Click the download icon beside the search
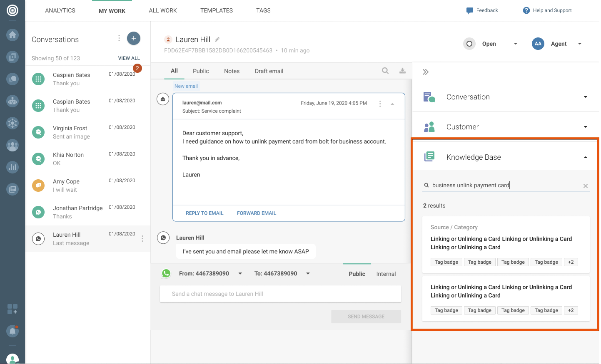Screen dimensions: 601x364 (402, 71)
